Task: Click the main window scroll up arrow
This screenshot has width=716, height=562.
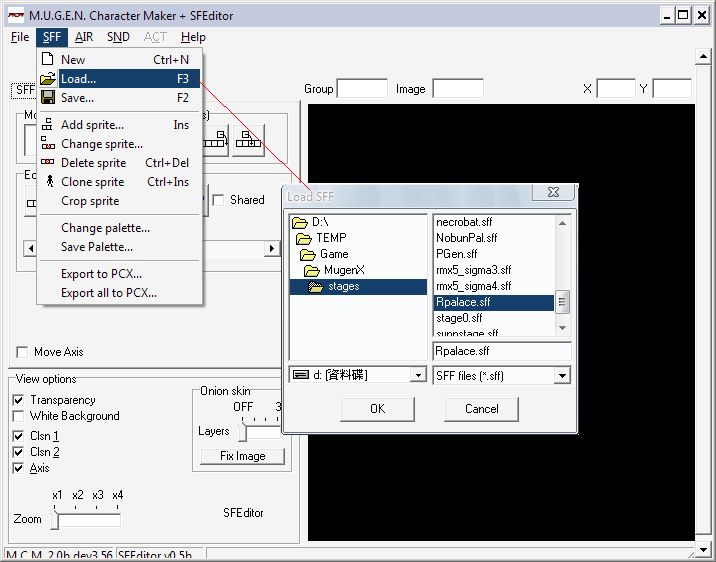Action: 703,57
